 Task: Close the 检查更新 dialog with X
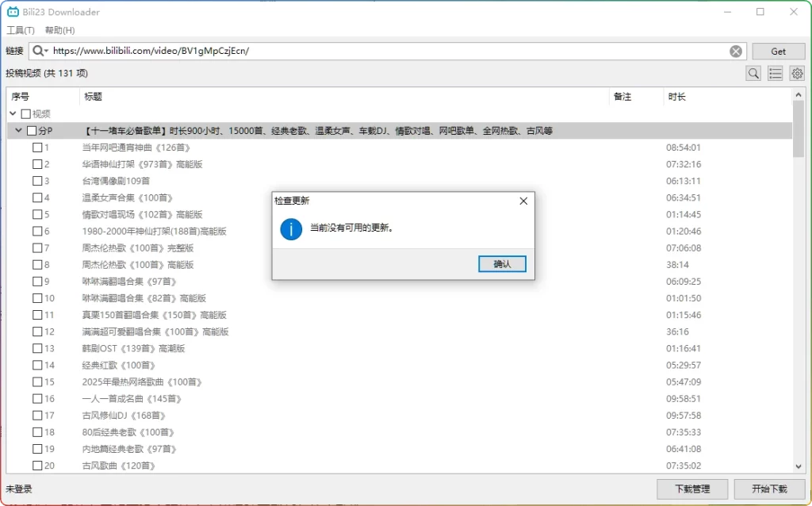(523, 201)
